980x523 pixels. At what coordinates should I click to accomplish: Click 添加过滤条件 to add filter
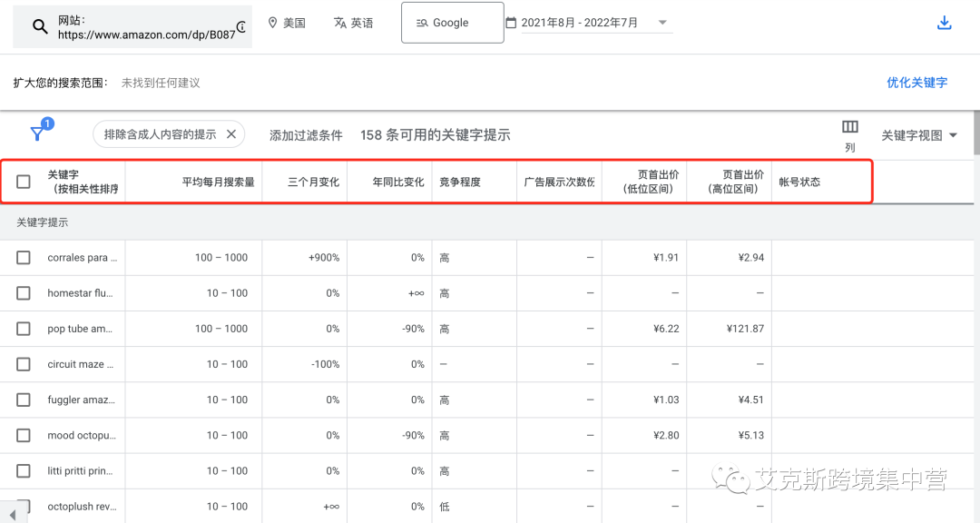306,135
